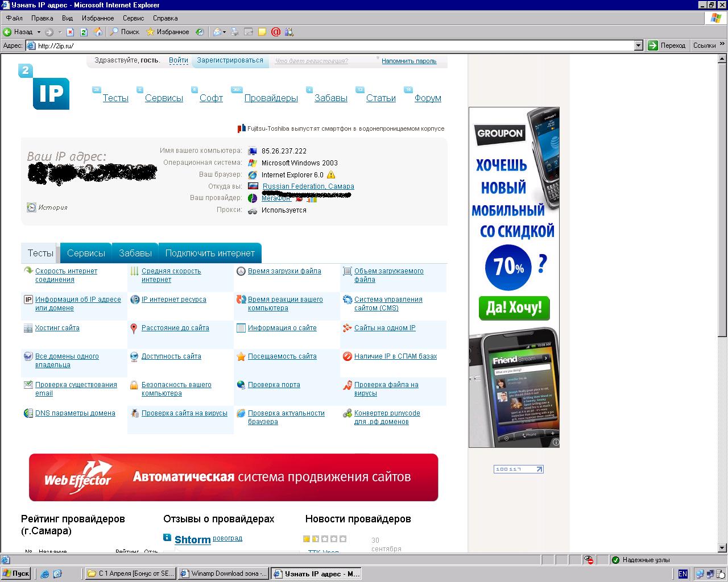Open the Сервис menu

coord(133,18)
